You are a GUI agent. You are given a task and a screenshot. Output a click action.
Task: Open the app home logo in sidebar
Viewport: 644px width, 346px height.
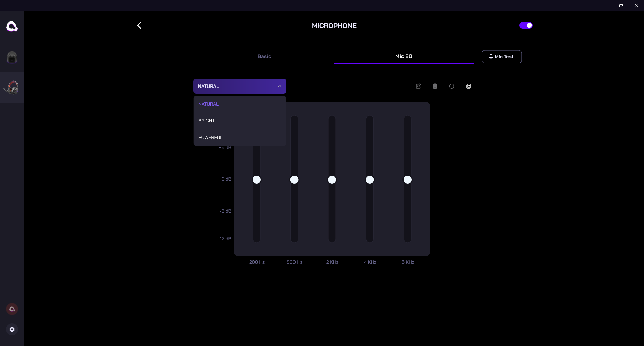tap(12, 26)
